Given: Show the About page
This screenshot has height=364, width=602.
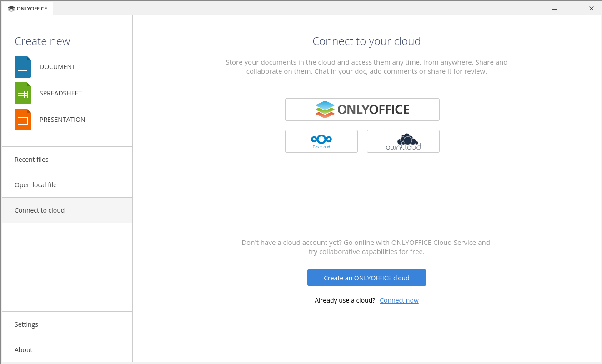Looking at the screenshot, I should tap(24, 350).
